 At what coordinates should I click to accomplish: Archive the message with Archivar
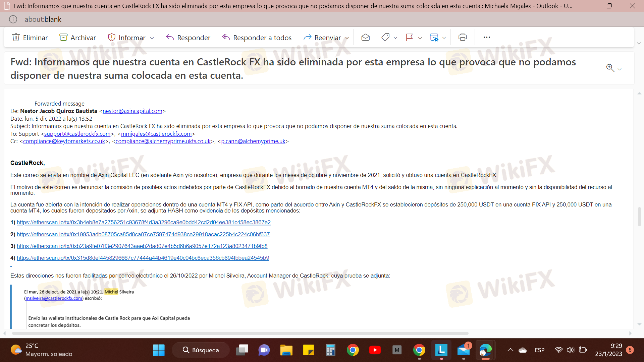tap(78, 38)
